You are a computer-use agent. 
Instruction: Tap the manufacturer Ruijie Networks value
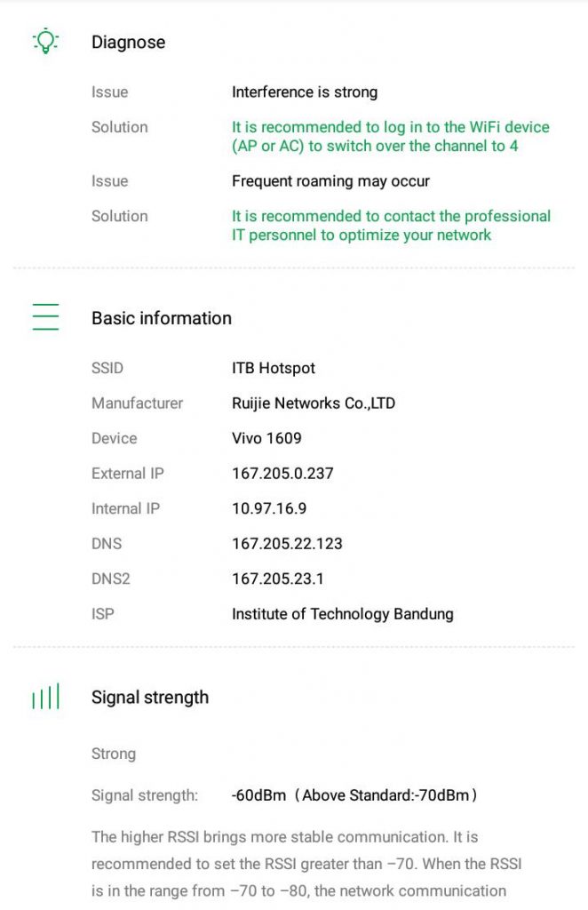coord(314,403)
